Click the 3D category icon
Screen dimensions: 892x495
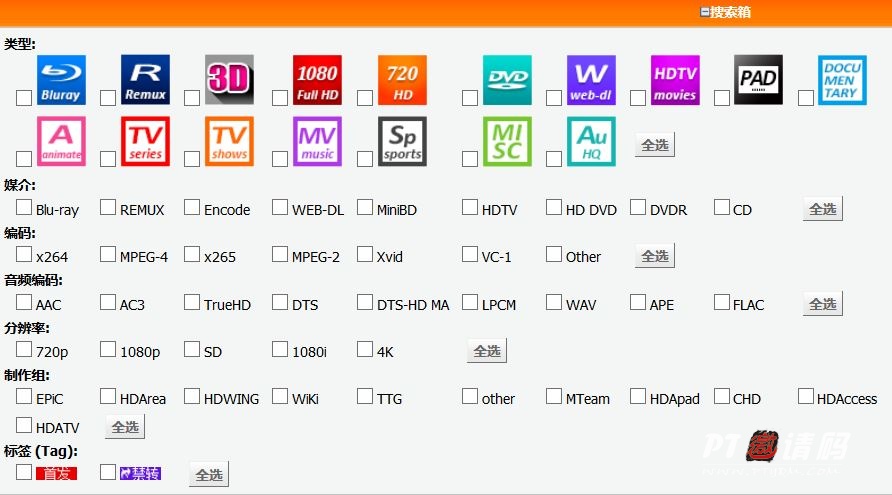[x=229, y=80]
